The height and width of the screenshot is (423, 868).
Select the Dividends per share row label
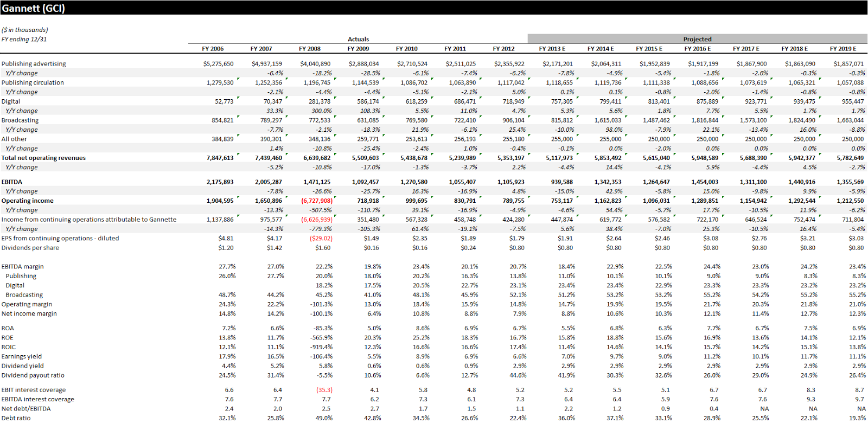[x=30, y=248]
